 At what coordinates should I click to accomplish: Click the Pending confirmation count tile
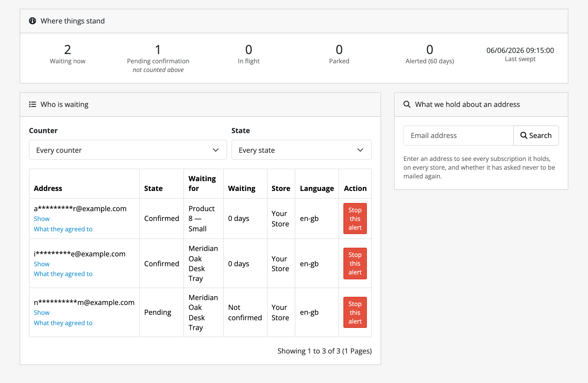[158, 58]
